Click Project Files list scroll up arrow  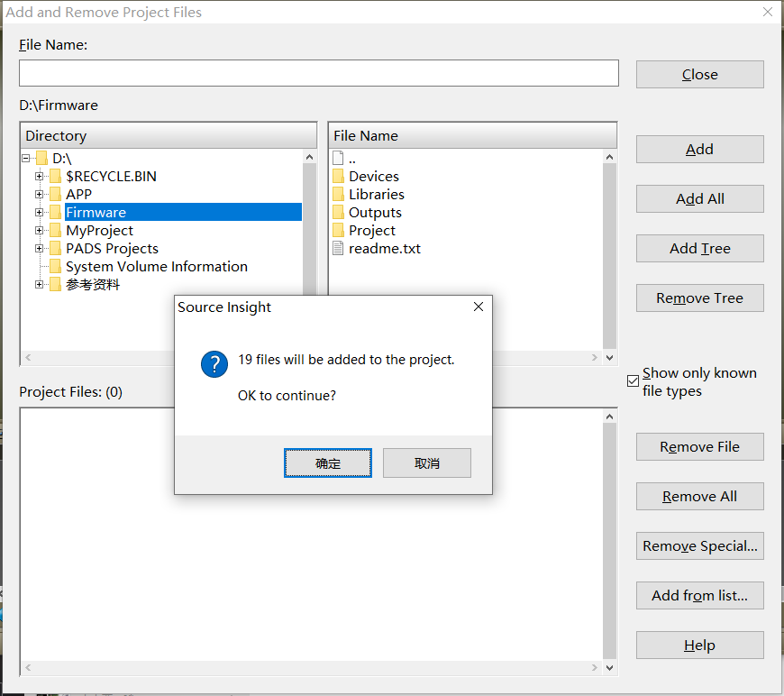[609, 417]
